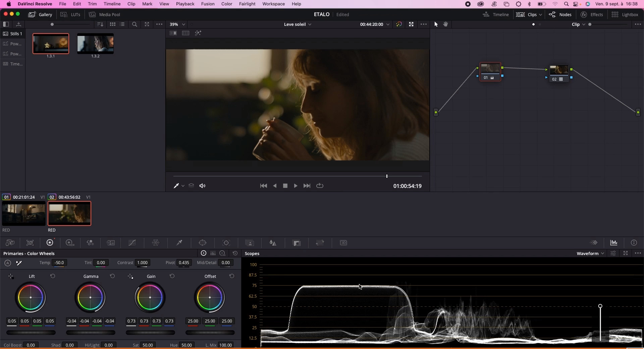Expand the Waveform scope type dropdown
This screenshot has width=644, height=349.
(x=590, y=253)
